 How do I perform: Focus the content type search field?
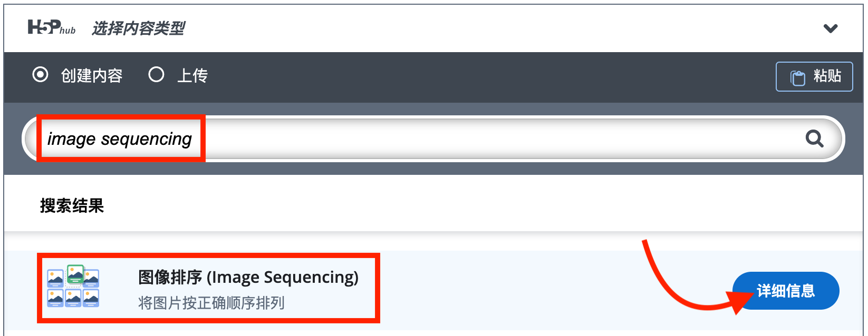click(x=475, y=139)
